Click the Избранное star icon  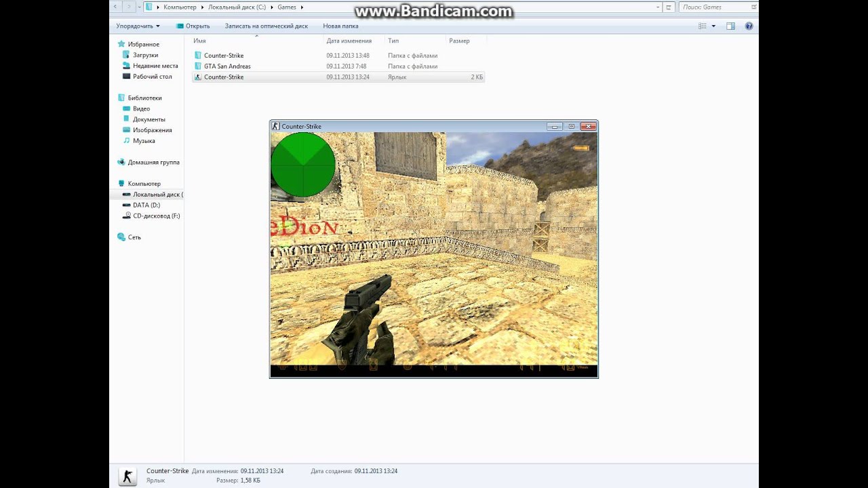tap(121, 44)
